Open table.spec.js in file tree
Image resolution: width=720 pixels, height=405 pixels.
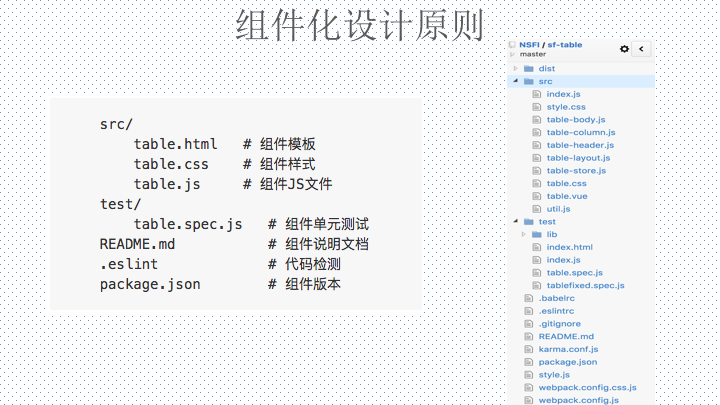574,273
